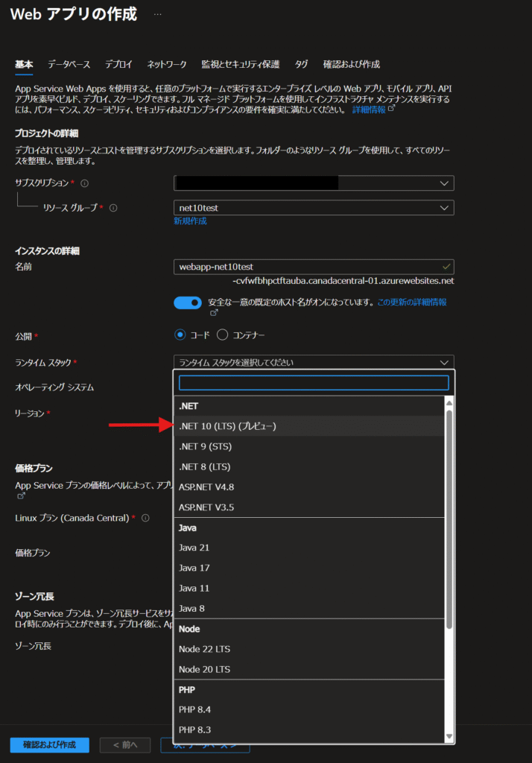Click external link icon under hostname toggle

(x=214, y=312)
